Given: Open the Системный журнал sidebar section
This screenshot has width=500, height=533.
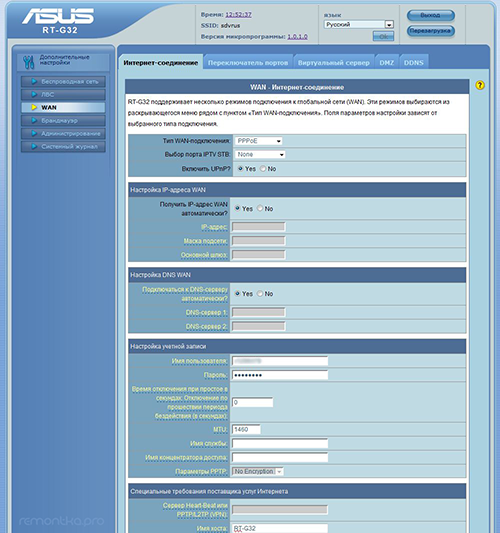Looking at the screenshot, I should (63, 147).
